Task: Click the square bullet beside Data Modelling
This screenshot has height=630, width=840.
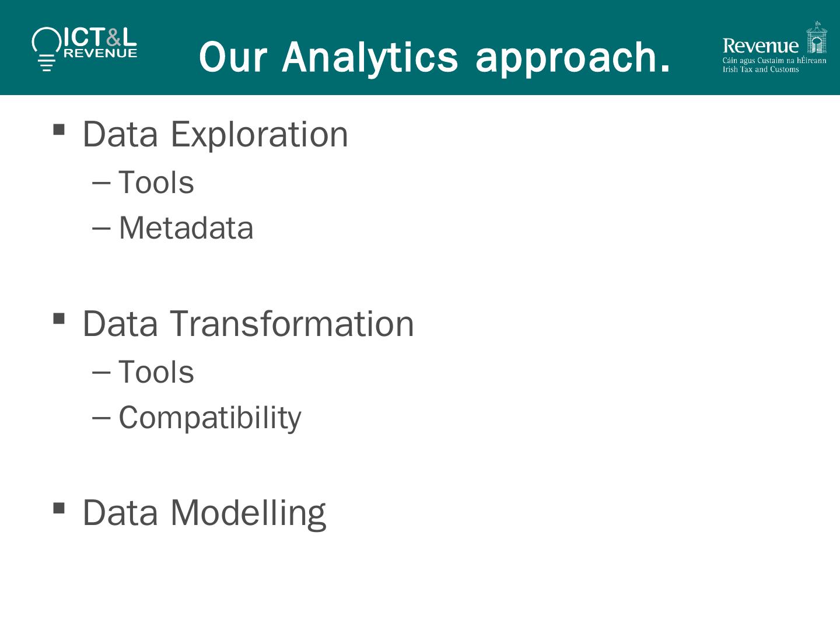Action: click(59, 508)
